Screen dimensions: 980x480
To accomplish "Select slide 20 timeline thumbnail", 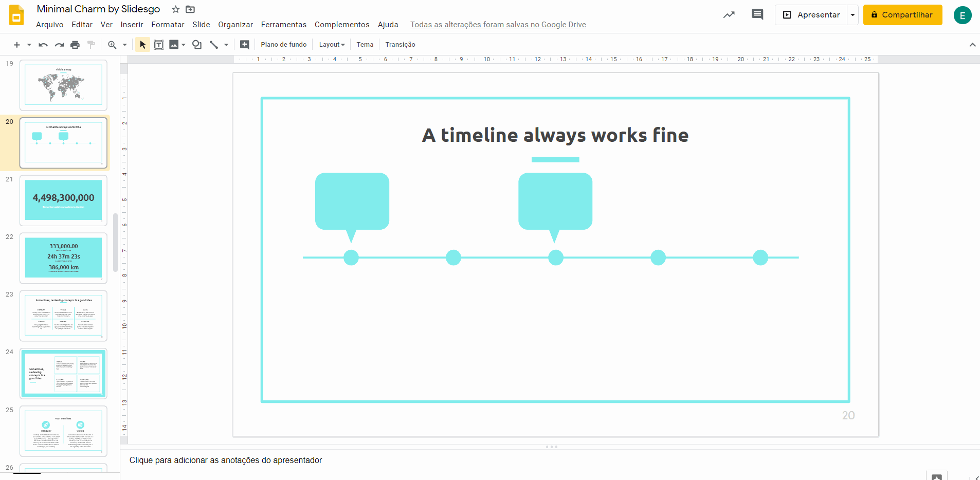I will (63, 143).
